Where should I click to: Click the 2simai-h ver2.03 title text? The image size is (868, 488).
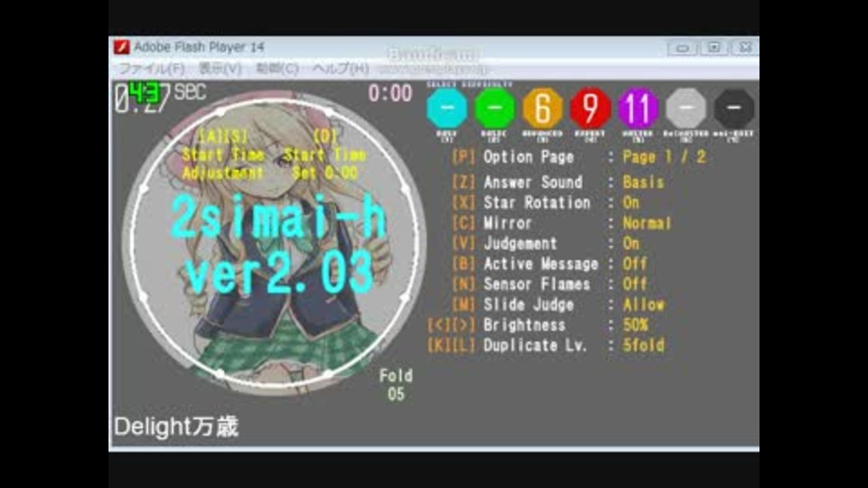click(x=278, y=244)
